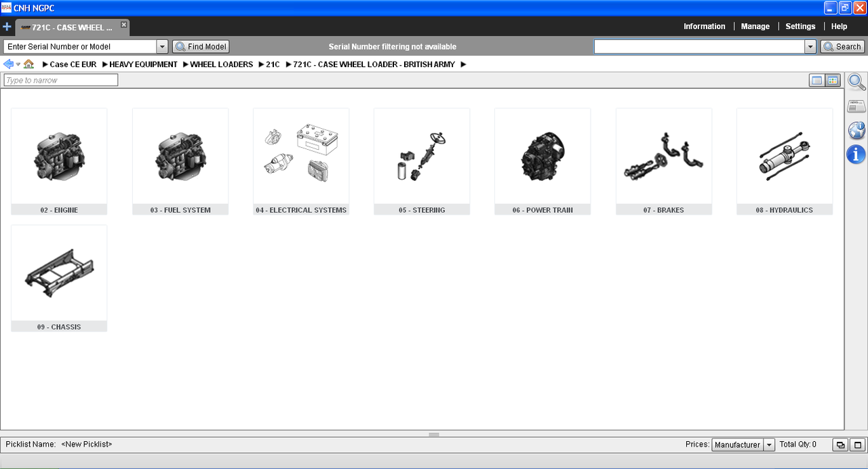Open the 04 - ELECTRICAL SYSTEMS group

pos(301,161)
